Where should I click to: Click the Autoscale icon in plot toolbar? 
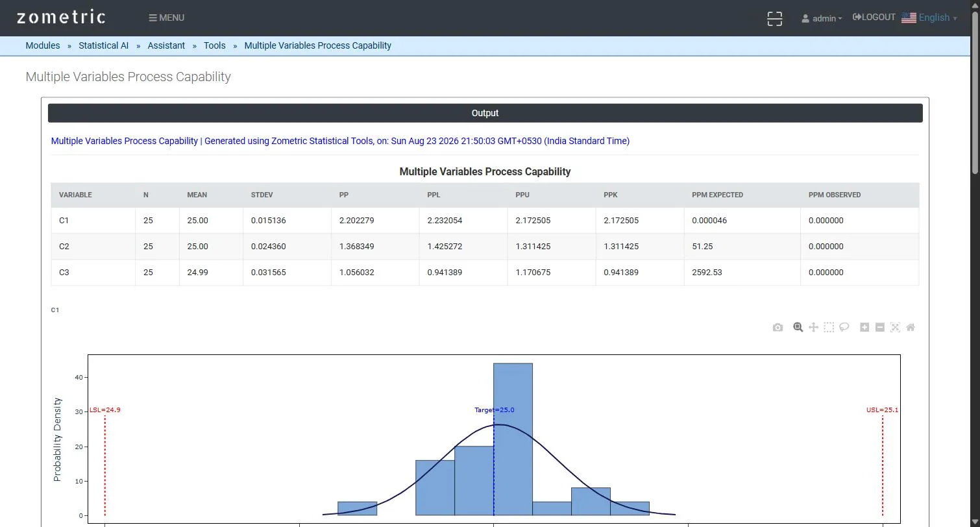(x=895, y=327)
